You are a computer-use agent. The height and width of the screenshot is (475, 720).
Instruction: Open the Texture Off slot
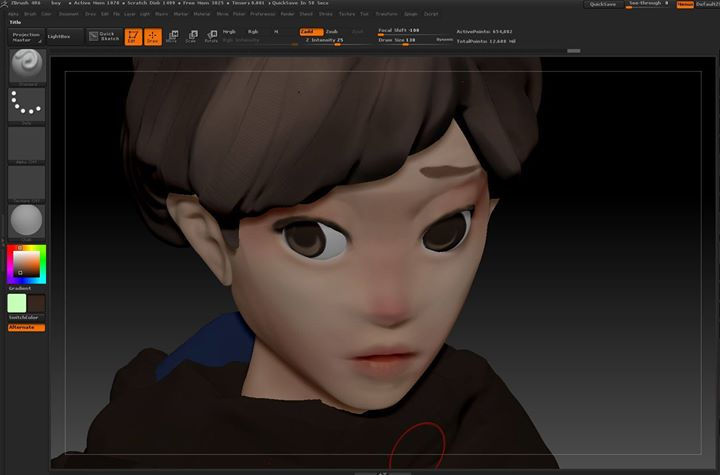coord(27,182)
